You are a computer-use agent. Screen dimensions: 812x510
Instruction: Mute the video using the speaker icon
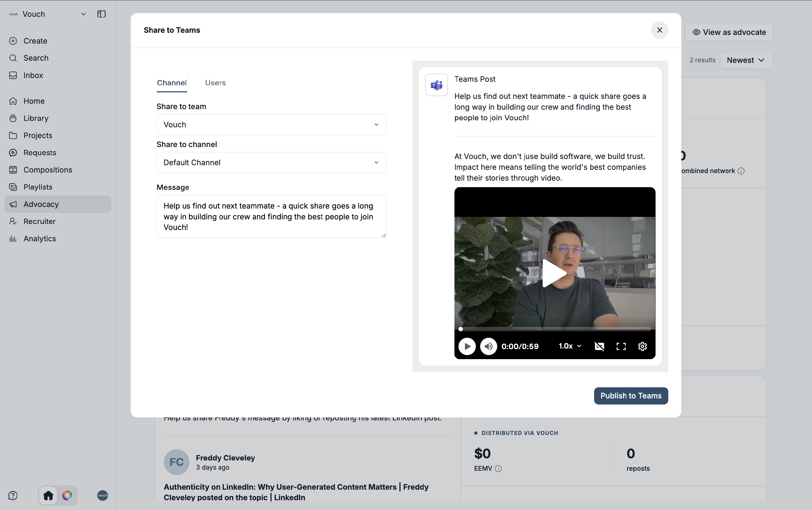[x=488, y=346]
